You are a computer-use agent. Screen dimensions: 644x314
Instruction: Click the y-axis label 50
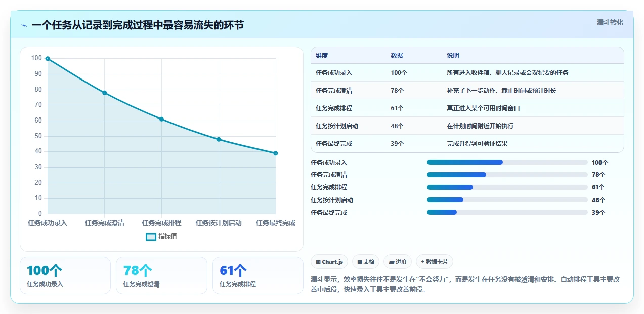click(x=38, y=136)
